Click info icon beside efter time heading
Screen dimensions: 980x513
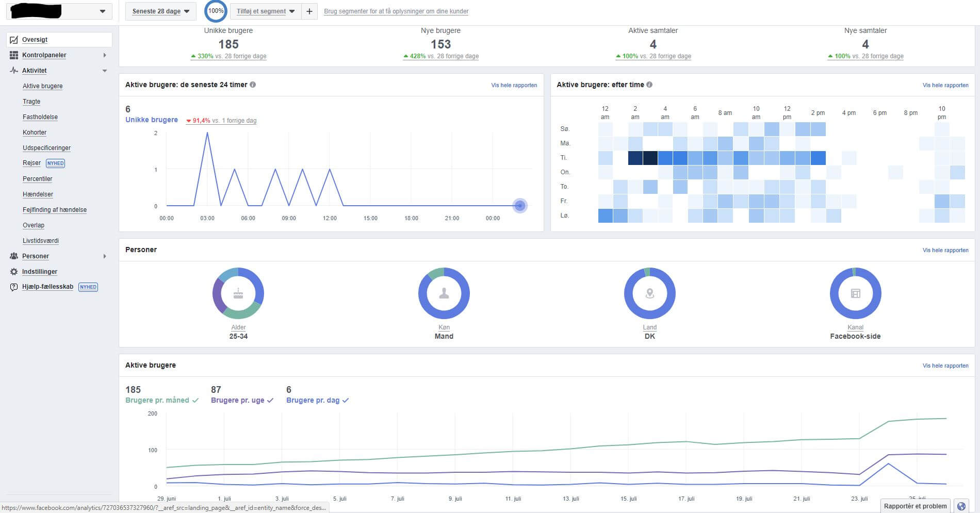(x=649, y=85)
